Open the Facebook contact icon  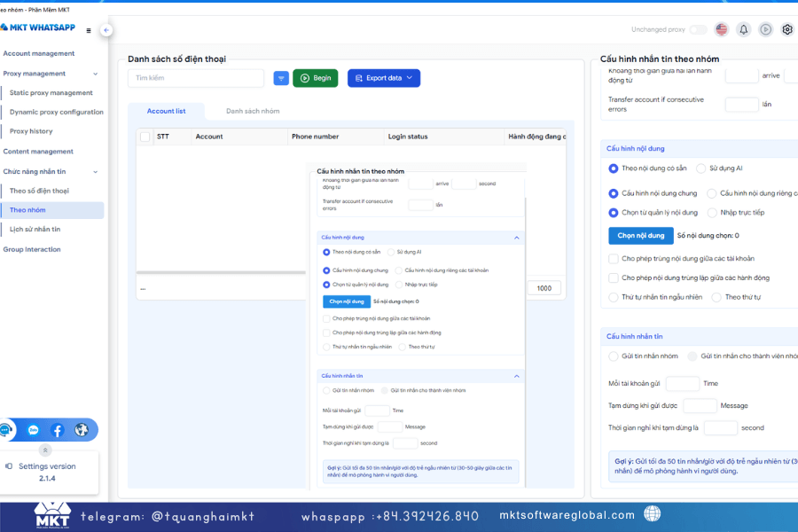(x=58, y=430)
